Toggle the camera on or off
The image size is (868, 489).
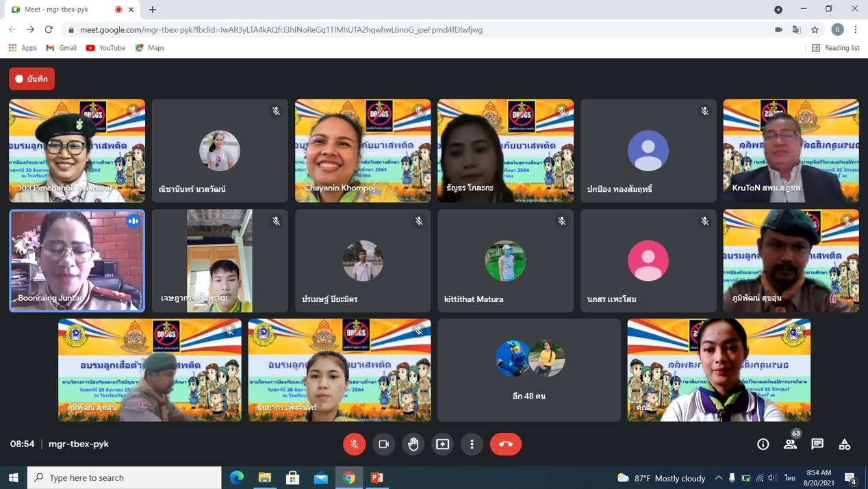(383, 444)
